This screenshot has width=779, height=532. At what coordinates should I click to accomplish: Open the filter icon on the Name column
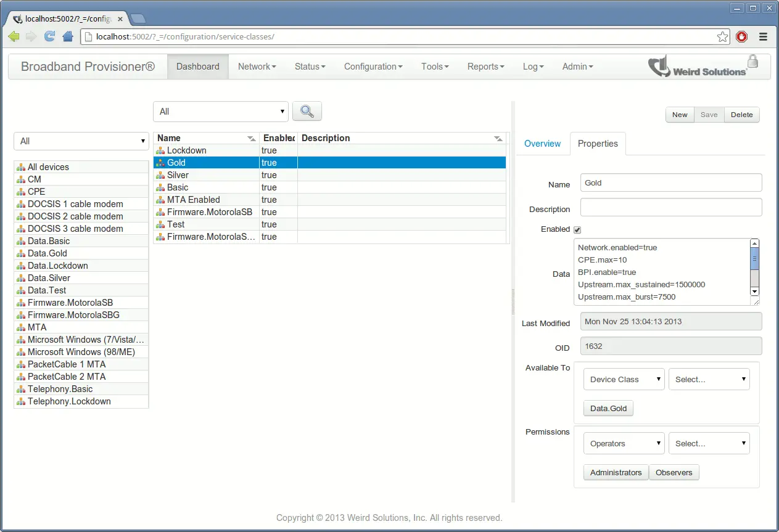(250, 138)
